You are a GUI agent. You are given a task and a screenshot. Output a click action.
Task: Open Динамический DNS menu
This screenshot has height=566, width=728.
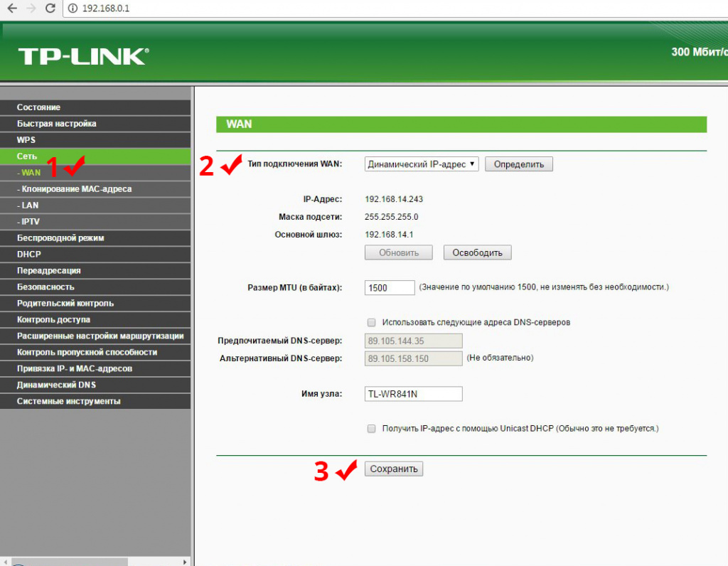coord(95,385)
